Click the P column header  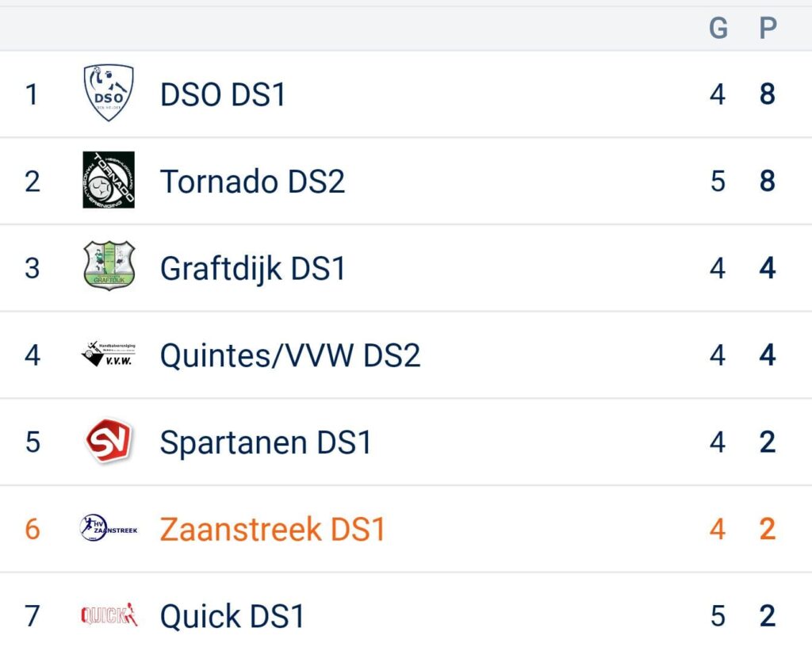(x=768, y=28)
